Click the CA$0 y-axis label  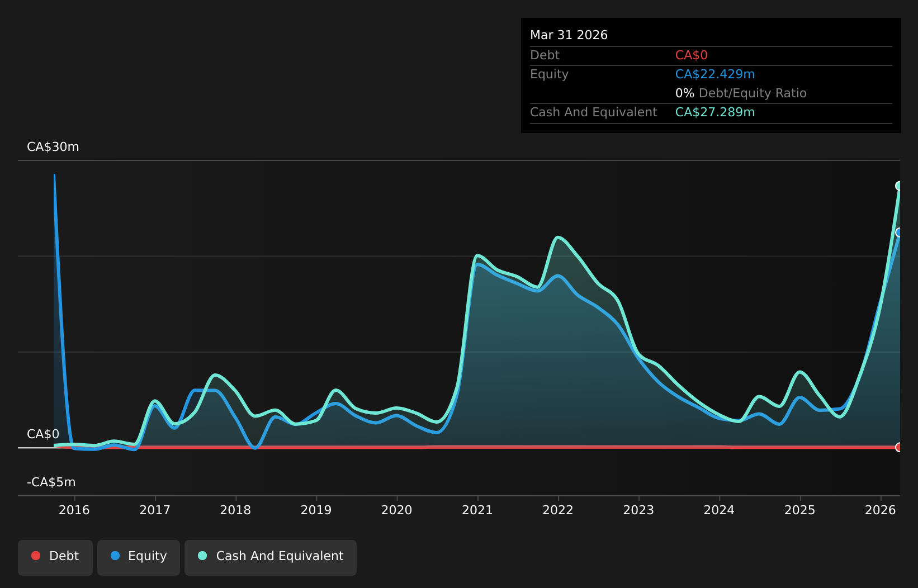point(43,434)
